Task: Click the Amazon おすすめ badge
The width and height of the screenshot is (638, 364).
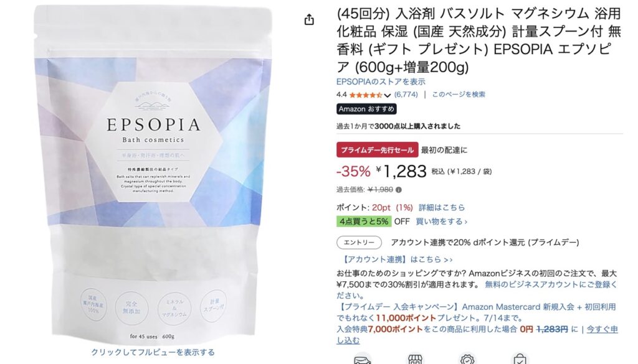Action: [366, 109]
